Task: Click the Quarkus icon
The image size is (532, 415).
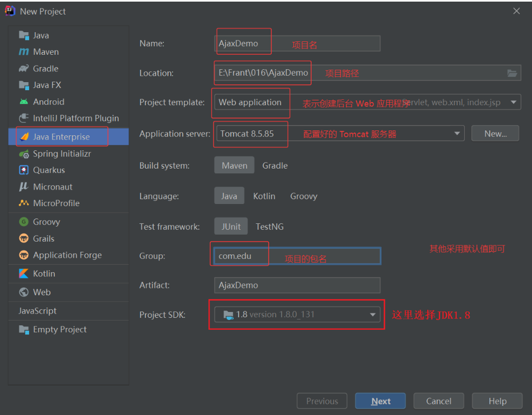Action: pyautogui.click(x=24, y=170)
